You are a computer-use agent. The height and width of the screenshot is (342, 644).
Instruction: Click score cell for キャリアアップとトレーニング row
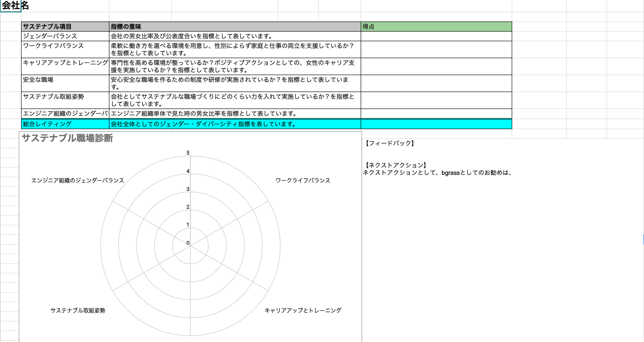coord(436,66)
